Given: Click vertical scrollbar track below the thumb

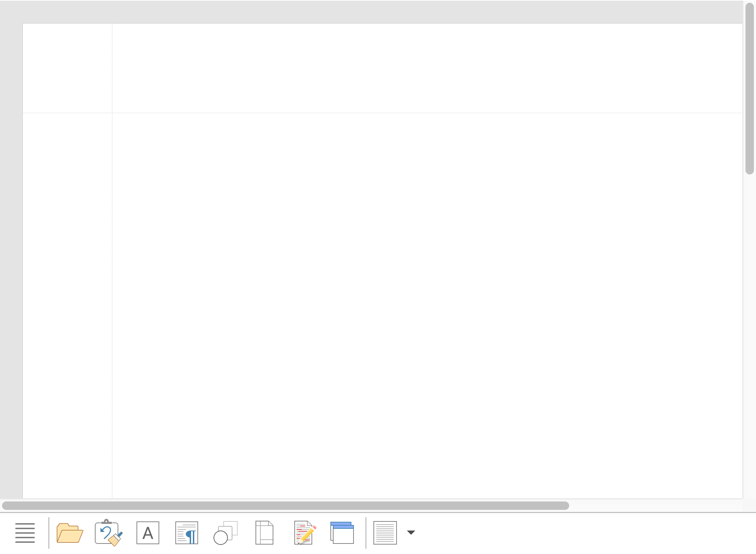Looking at the screenshot, I should pos(749,333).
